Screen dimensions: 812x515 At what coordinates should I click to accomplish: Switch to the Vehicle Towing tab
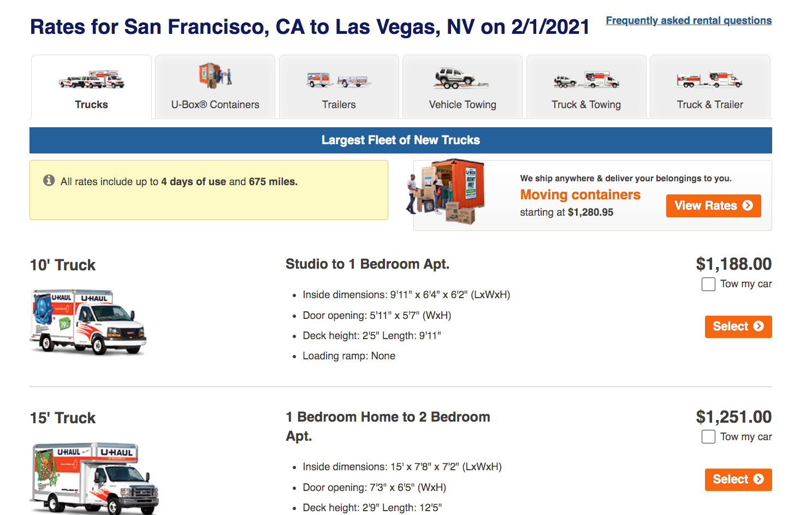tap(463, 104)
